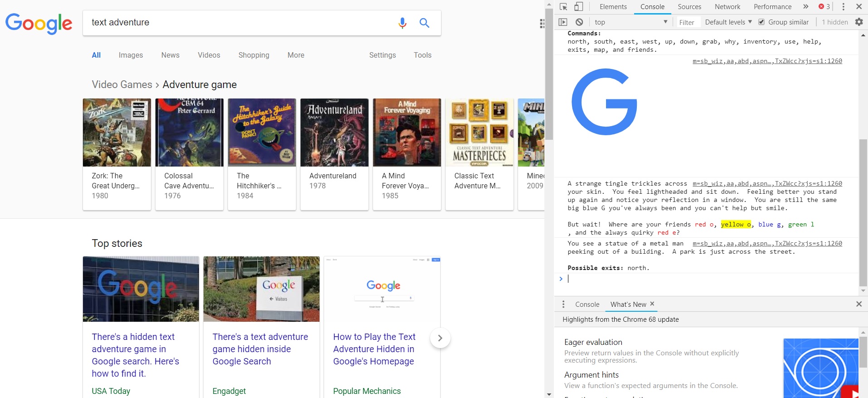Click the 1 hidden messages label
Screen dimensions: 868x398
(x=834, y=22)
